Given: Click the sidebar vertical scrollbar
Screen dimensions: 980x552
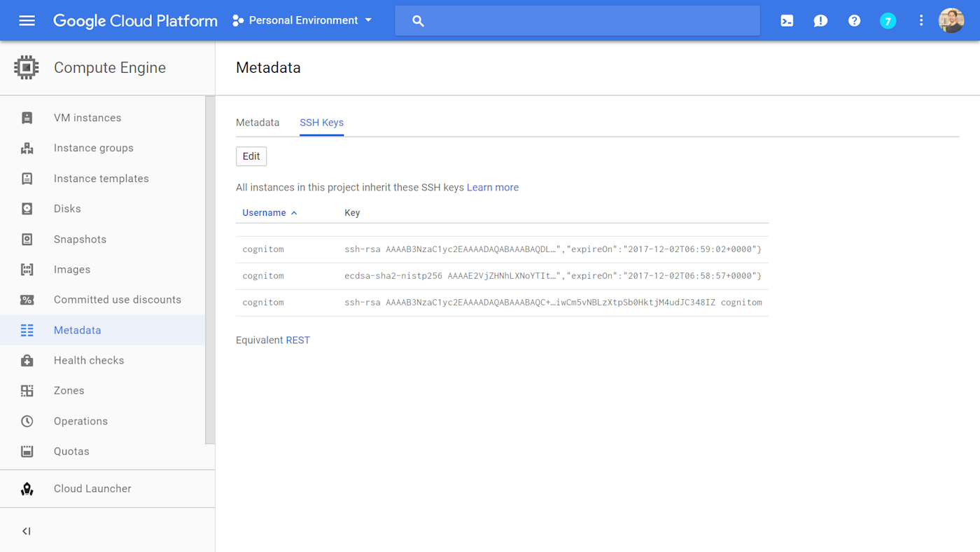Looking at the screenshot, I should 210,270.
